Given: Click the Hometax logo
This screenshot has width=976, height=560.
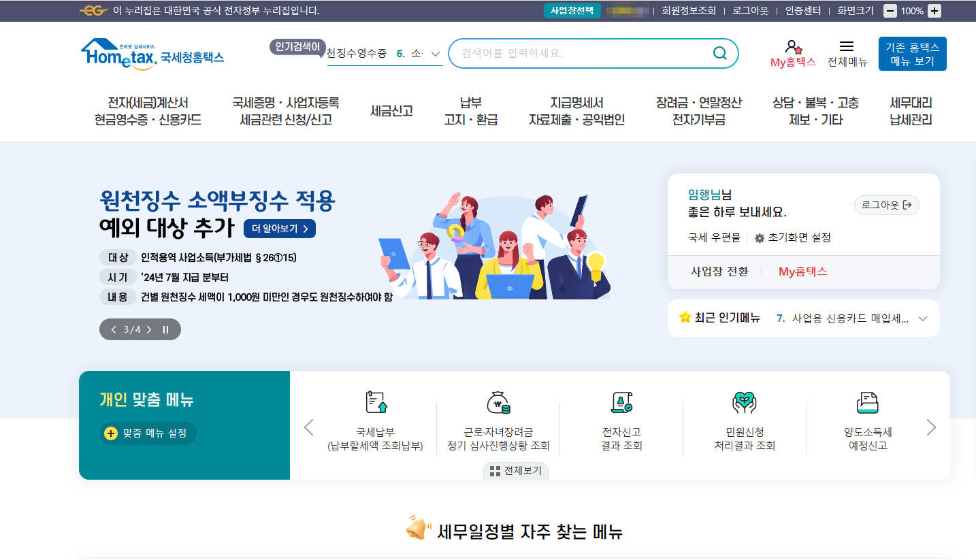Looking at the screenshot, I should tap(152, 53).
